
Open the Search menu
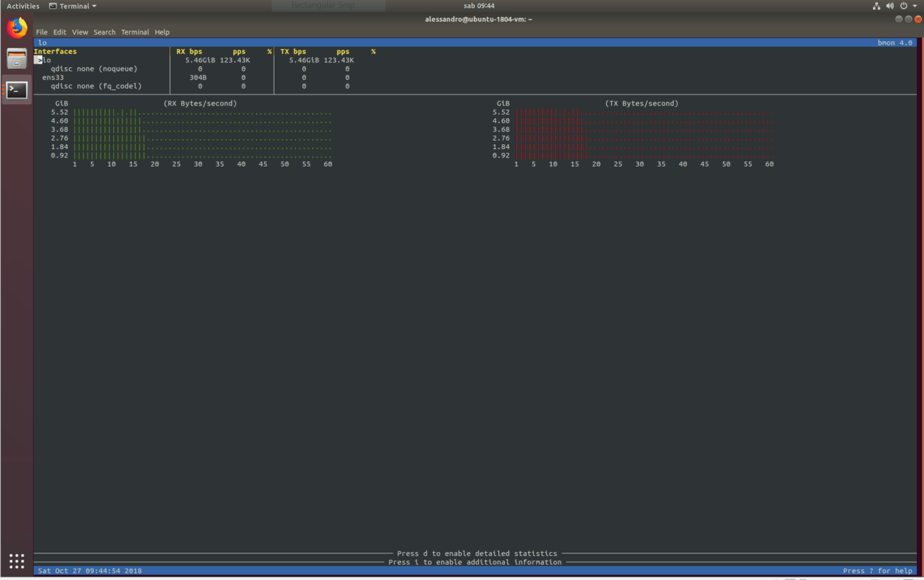pyautogui.click(x=104, y=31)
